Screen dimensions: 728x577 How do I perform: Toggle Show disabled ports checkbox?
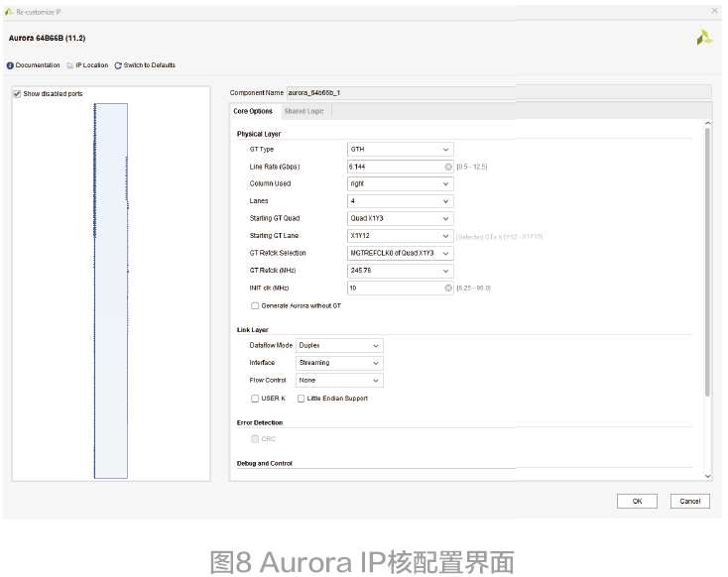click(x=17, y=94)
